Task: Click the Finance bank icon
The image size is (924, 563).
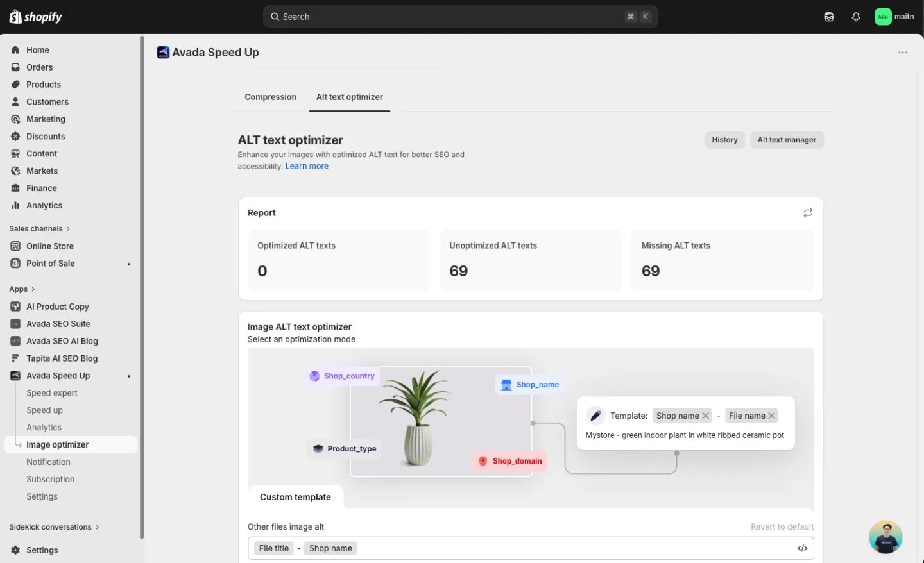Action: click(15, 189)
